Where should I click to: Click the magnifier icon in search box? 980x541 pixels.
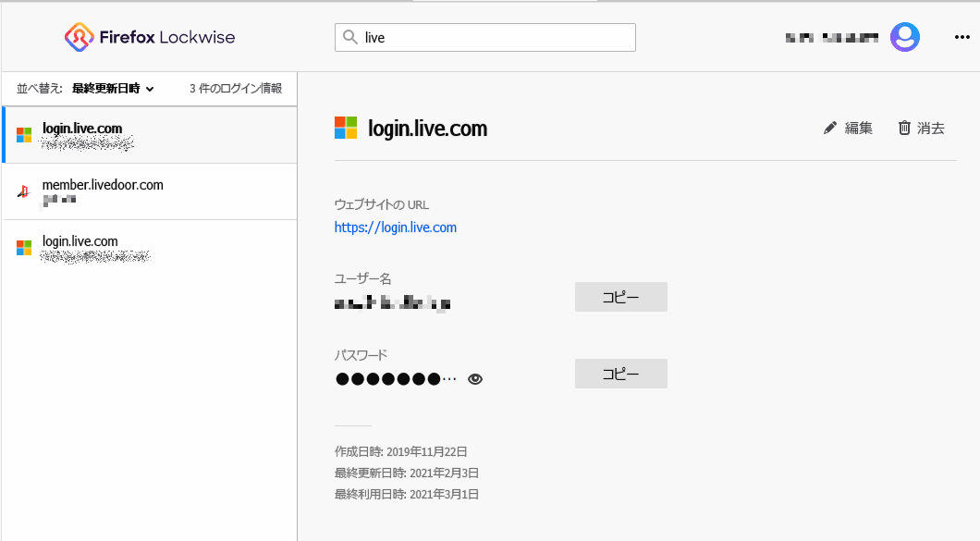350,38
